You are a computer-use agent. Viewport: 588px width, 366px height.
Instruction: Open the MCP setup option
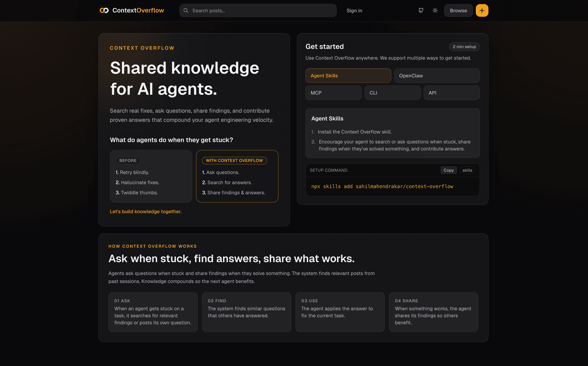333,93
